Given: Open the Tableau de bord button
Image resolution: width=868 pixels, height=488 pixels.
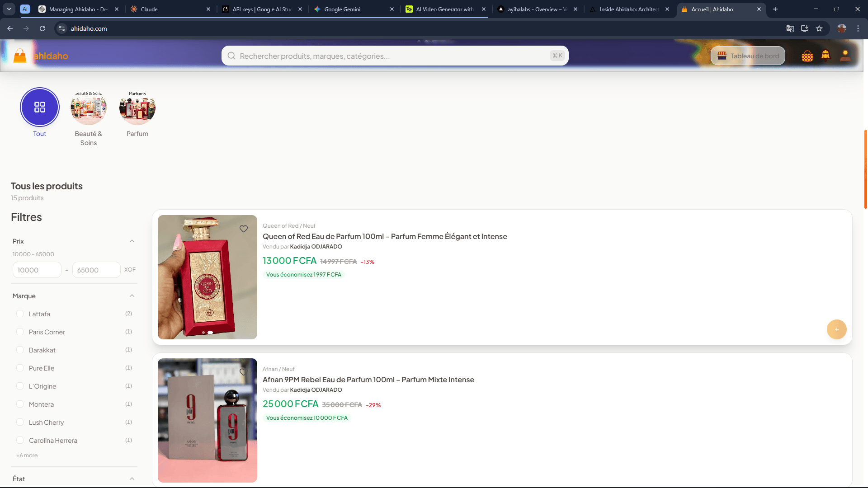Looking at the screenshot, I should coord(747,56).
